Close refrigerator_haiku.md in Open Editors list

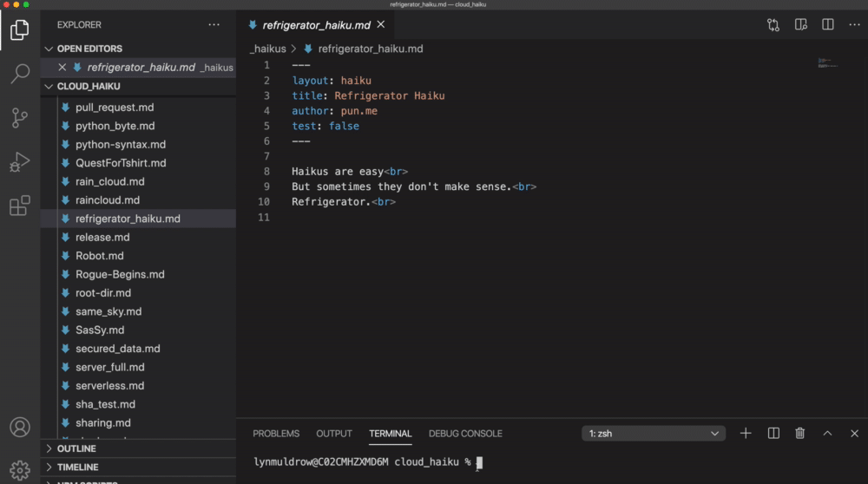(62, 68)
